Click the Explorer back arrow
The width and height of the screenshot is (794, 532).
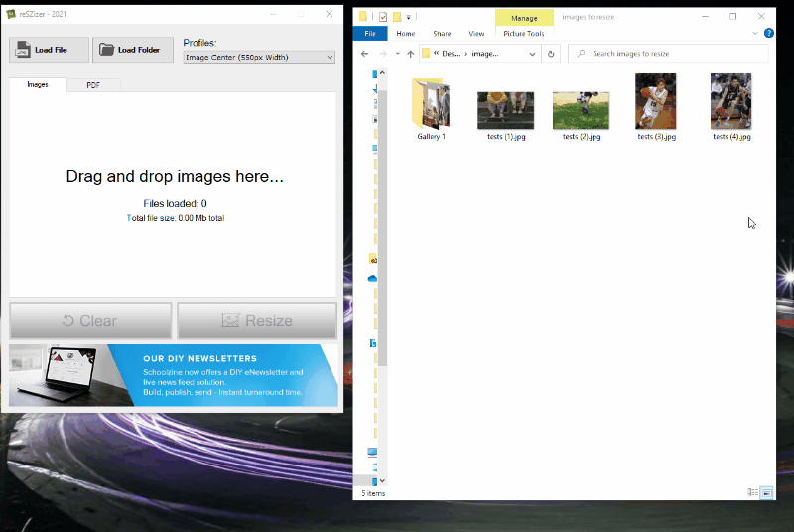point(365,54)
